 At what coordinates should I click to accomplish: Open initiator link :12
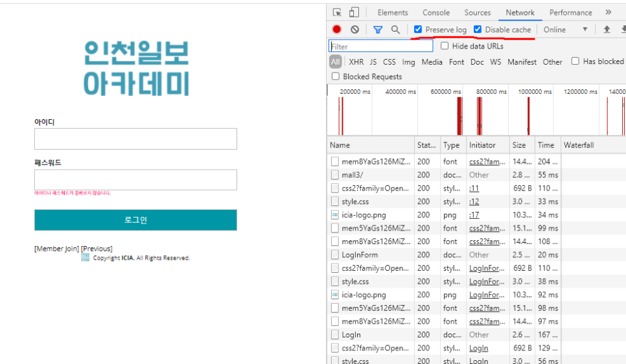474,201
